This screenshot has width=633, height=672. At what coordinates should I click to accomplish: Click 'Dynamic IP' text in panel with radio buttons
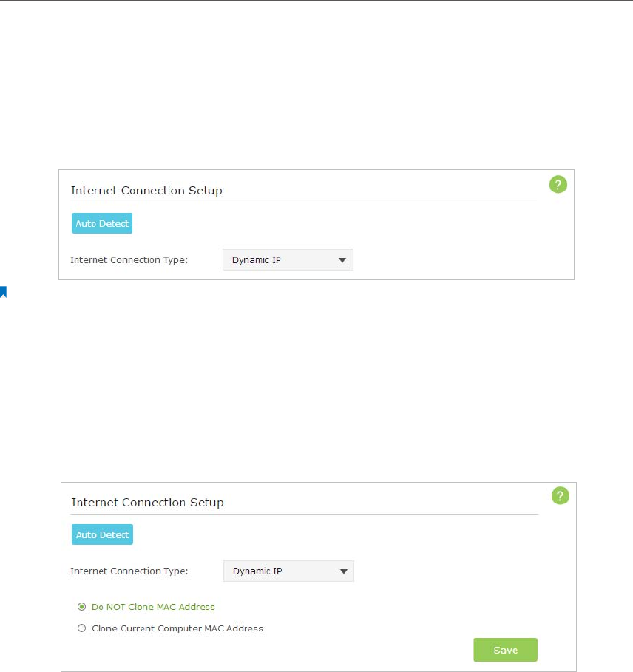click(257, 571)
